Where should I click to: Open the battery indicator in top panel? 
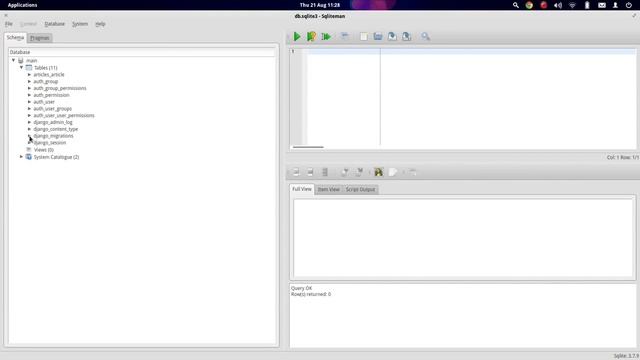click(587, 5)
